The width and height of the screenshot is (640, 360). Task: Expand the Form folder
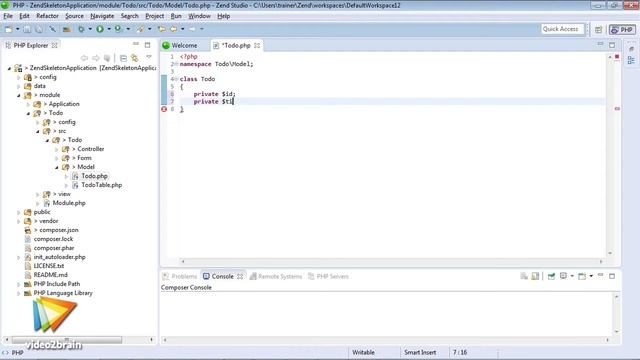pyautogui.click(x=57, y=158)
